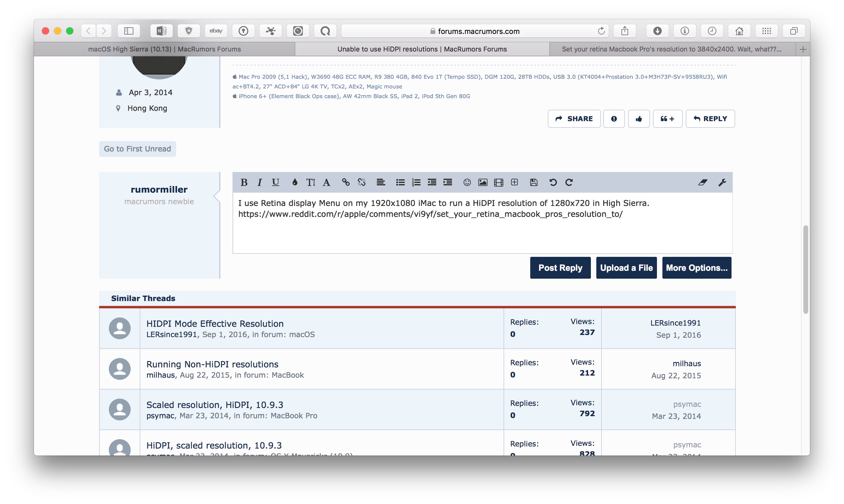This screenshot has height=504, width=844.
Task: Toggle BB code mode with the wrench icon
Action: pos(722,182)
